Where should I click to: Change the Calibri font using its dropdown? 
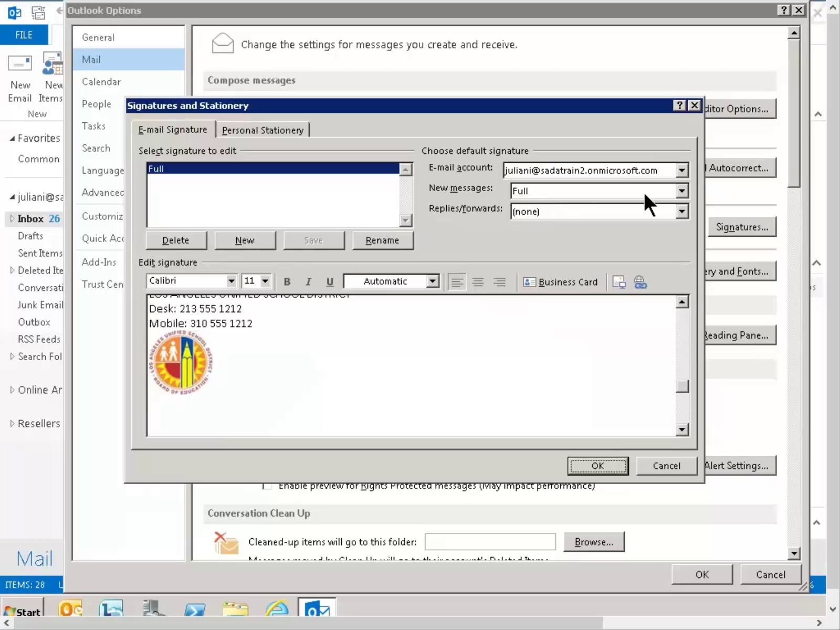point(231,281)
